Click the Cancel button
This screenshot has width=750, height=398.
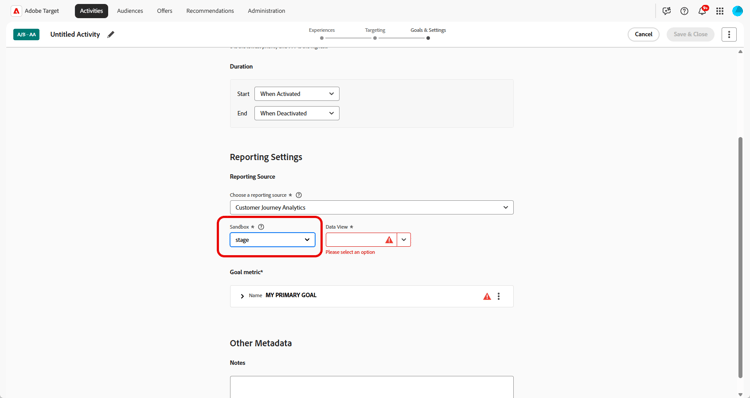click(x=643, y=34)
